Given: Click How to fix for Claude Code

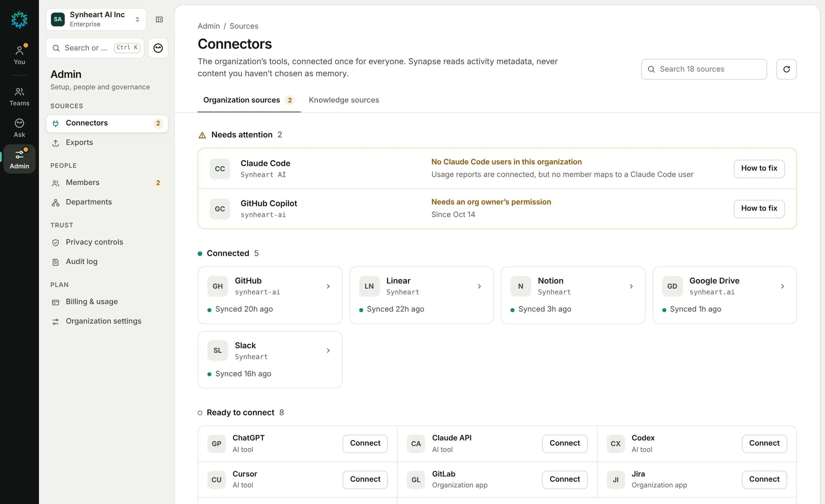Looking at the screenshot, I should point(759,168).
